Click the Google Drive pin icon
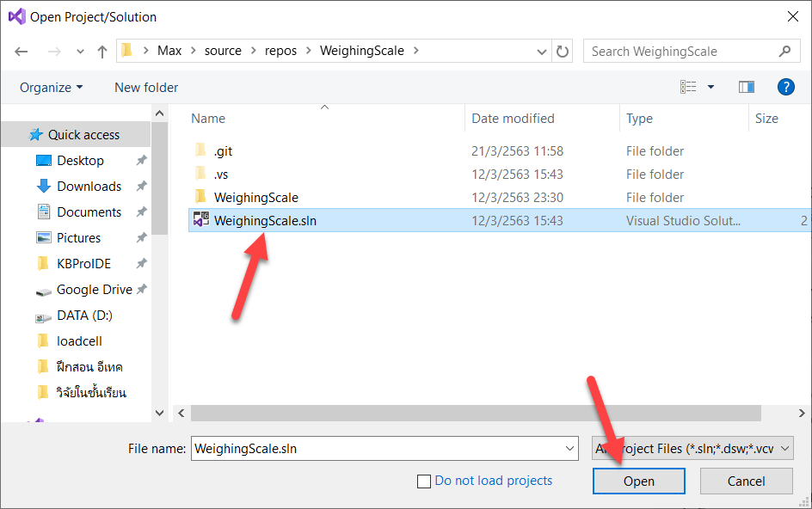This screenshot has width=812, height=509. pos(141,290)
